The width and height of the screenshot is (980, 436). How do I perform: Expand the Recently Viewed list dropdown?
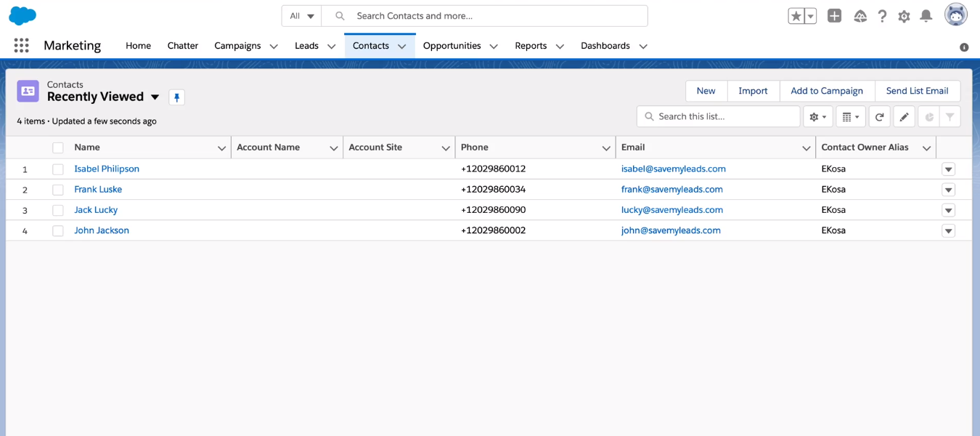155,97
